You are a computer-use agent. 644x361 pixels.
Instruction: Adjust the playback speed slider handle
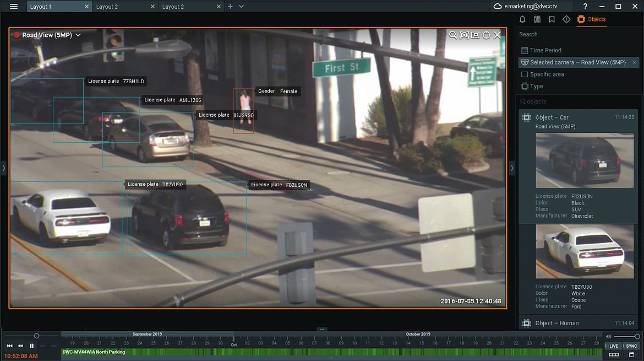36,336
